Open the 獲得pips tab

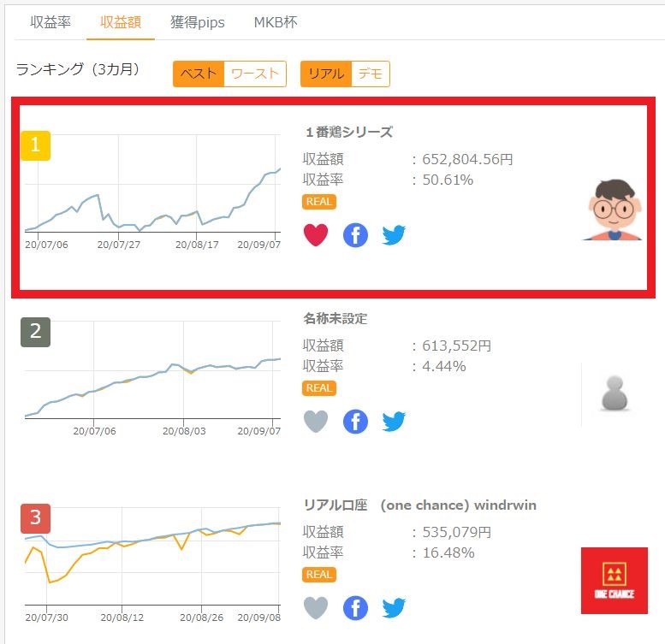(197, 22)
